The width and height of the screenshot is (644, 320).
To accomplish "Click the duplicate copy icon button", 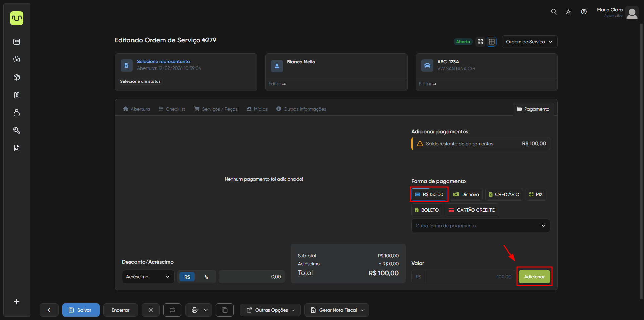I will [225, 310].
